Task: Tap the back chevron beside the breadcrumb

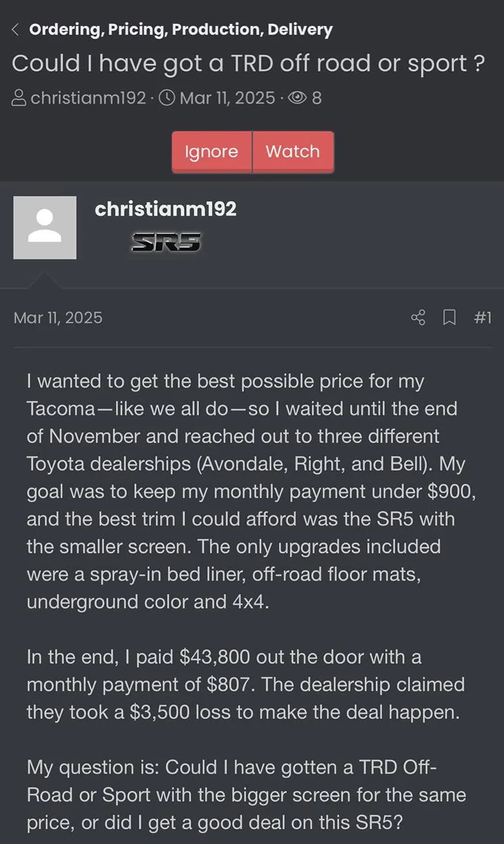Action: (x=16, y=29)
